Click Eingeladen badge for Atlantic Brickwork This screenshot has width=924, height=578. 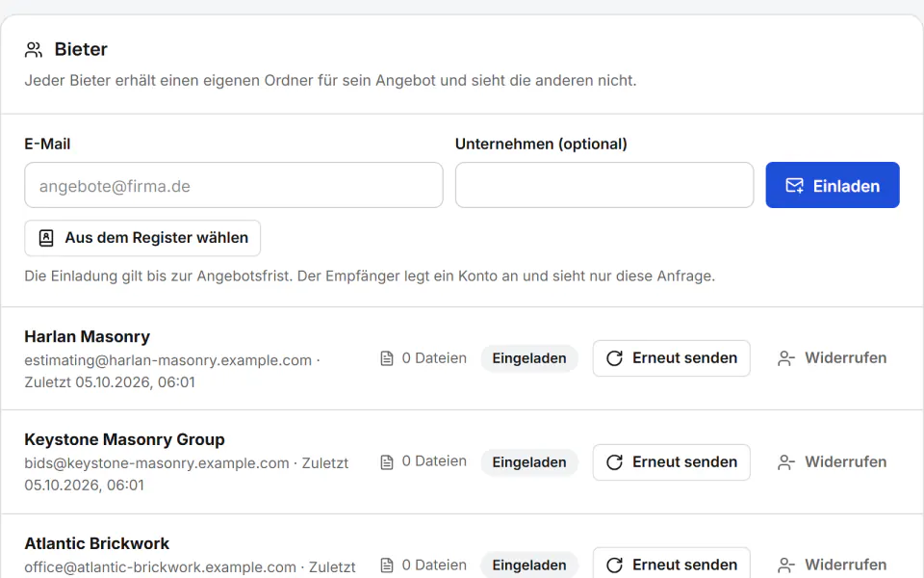(x=529, y=565)
